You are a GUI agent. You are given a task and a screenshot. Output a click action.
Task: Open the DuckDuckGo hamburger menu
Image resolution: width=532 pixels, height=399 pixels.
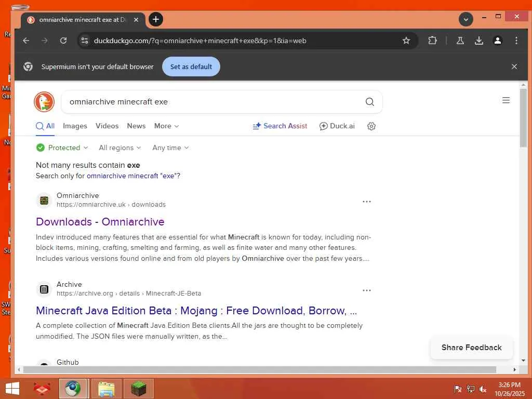point(506,100)
